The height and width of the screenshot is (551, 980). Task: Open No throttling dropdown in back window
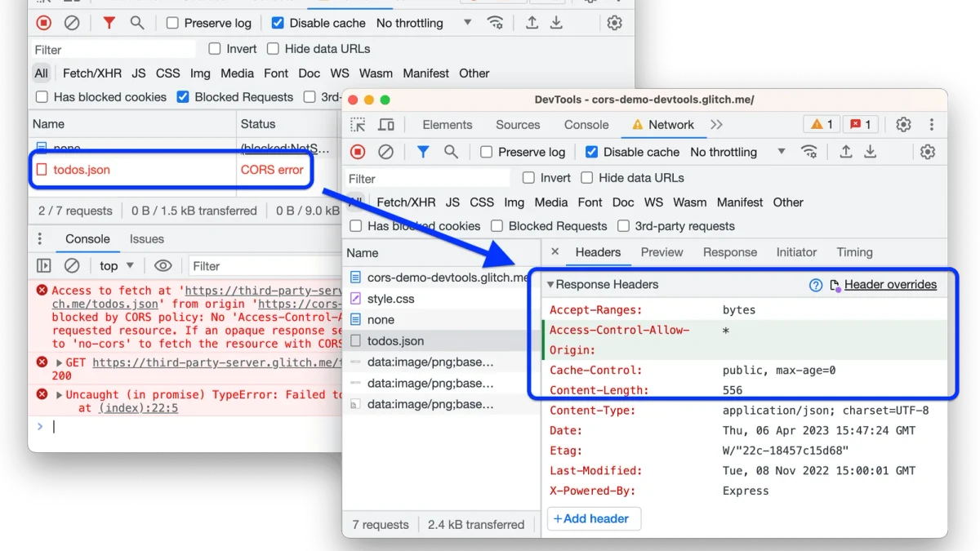pyautogui.click(x=424, y=23)
